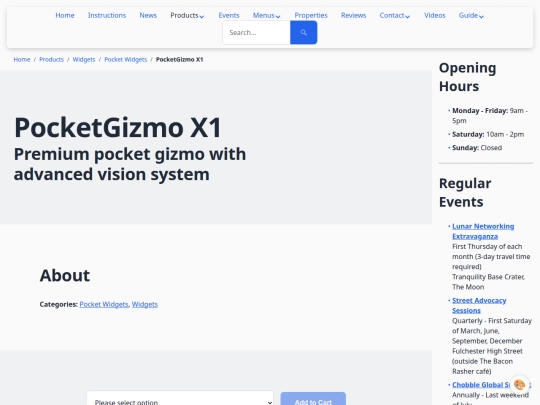Click the Home breadcrumb link

pyautogui.click(x=22, y=59)
